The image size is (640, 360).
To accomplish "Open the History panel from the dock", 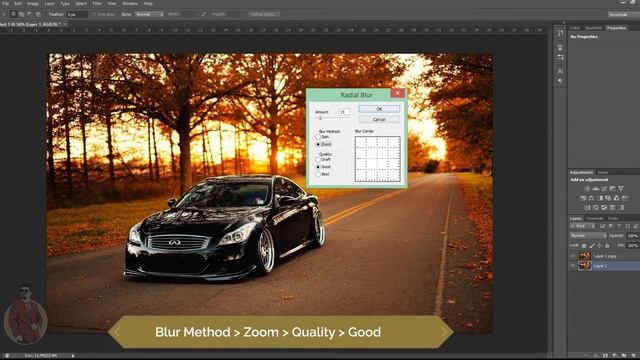I will [560, 33].
